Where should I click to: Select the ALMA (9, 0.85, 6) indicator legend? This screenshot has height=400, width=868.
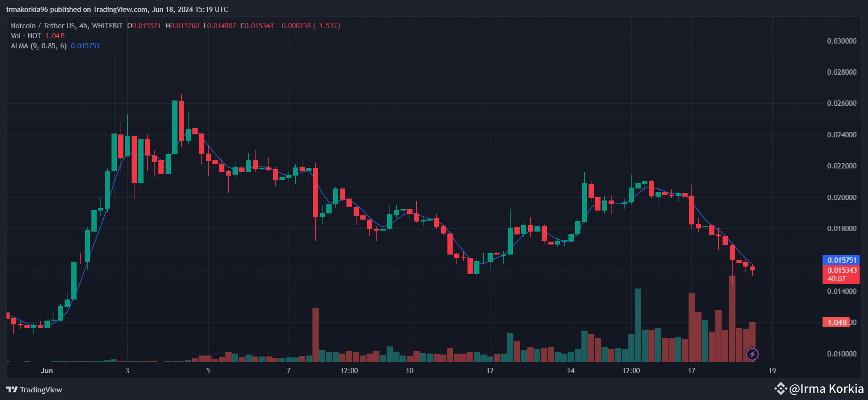tap(39, 46)
